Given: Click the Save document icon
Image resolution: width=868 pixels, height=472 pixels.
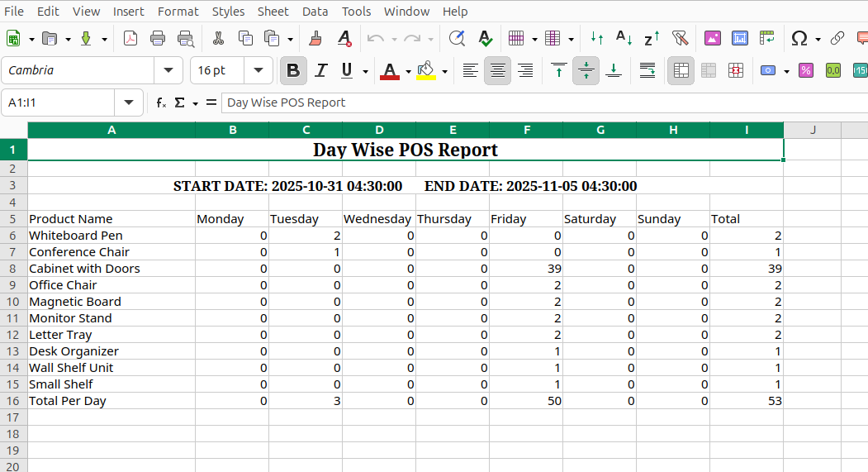Looking at the screenshot, I should (86, 39).
